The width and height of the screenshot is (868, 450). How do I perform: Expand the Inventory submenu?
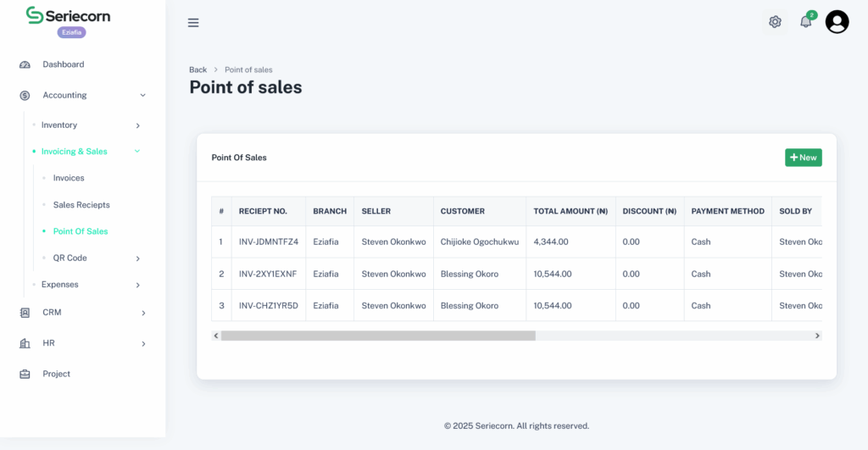tap(138, 125)
